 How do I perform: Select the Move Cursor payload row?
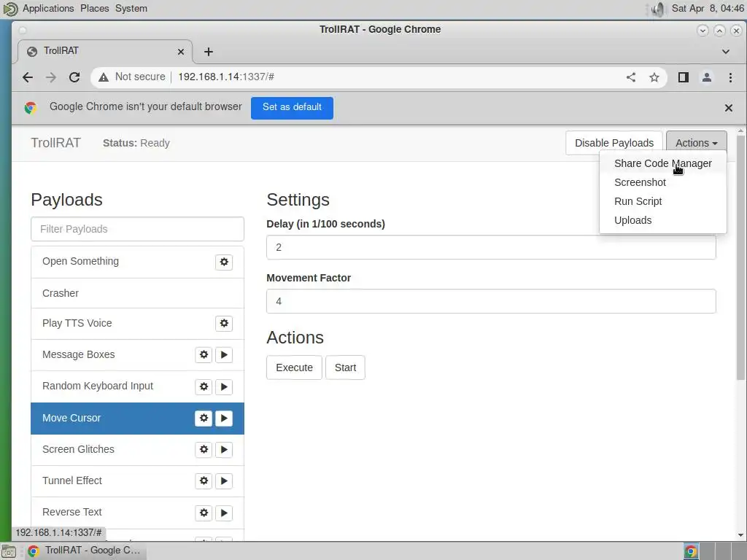click(x=137, y=418)
